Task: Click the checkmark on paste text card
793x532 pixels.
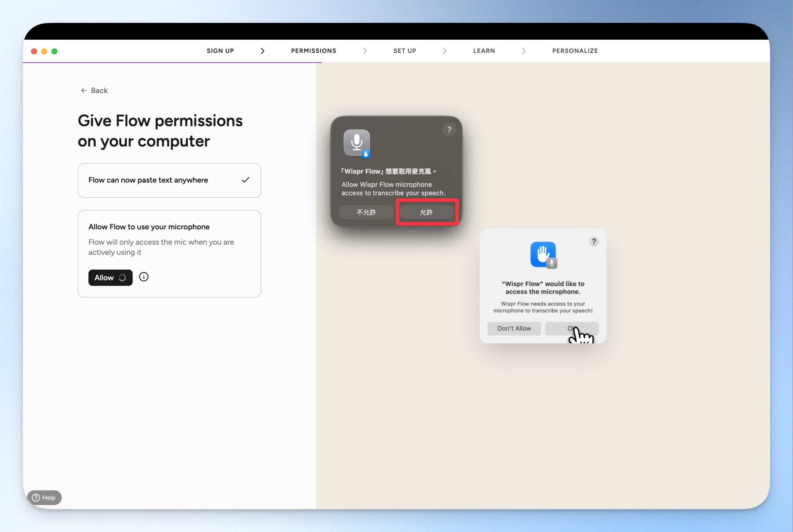Action: coord(245,180)
